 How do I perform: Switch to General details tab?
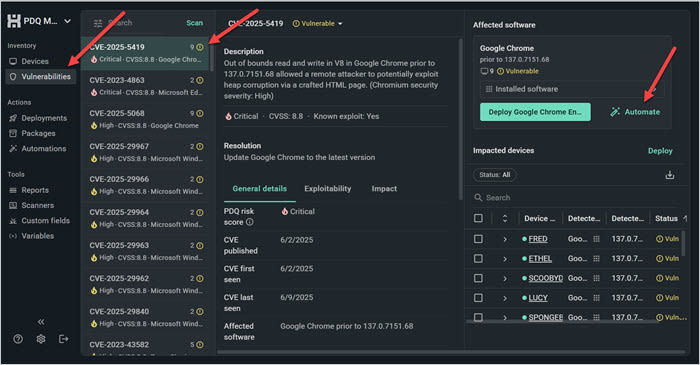(259, 189)
